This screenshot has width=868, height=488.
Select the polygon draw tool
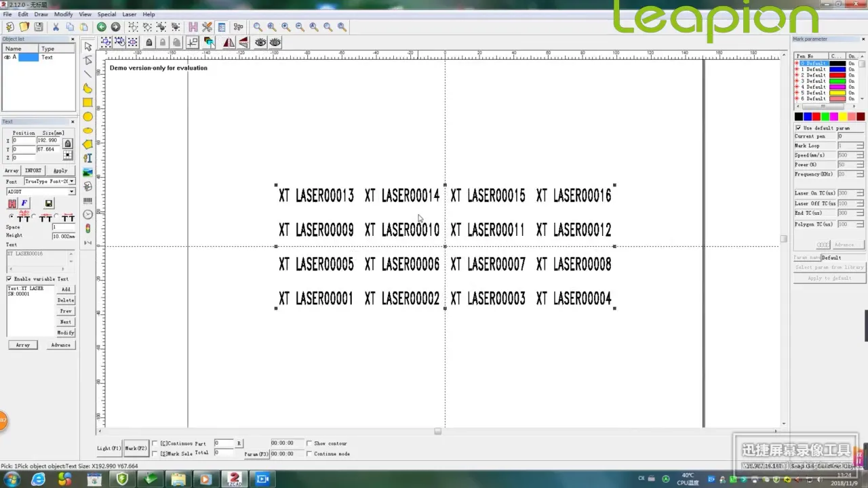(87, 144)
